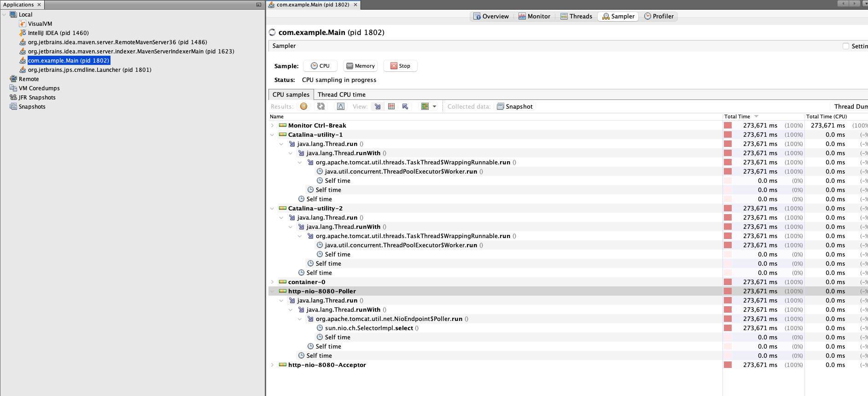Viewport: 868px width, 396px height.
Task: Minimize the Applications panel
Action: coord(259,5)
